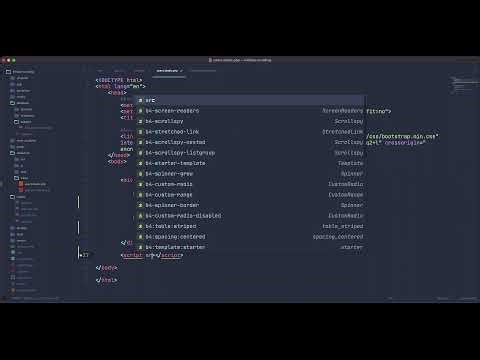Viewport: 480px width, 360px height.
Task: Click the crossorigin attribute in the link tag
Action: click(405, 143)
